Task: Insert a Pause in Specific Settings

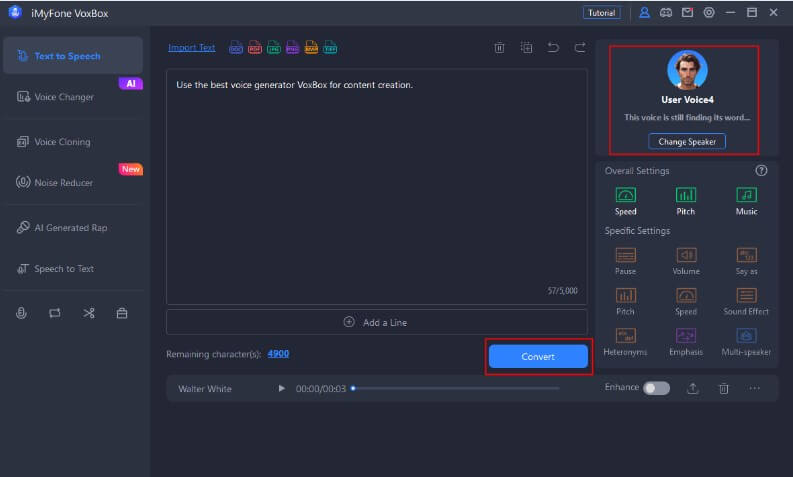Action: (626, 261)
